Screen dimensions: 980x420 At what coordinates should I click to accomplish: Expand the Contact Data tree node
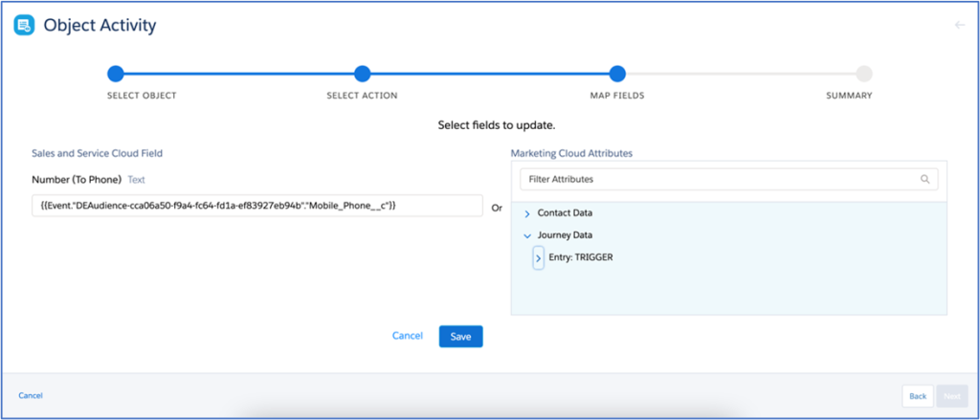(527, 213)
